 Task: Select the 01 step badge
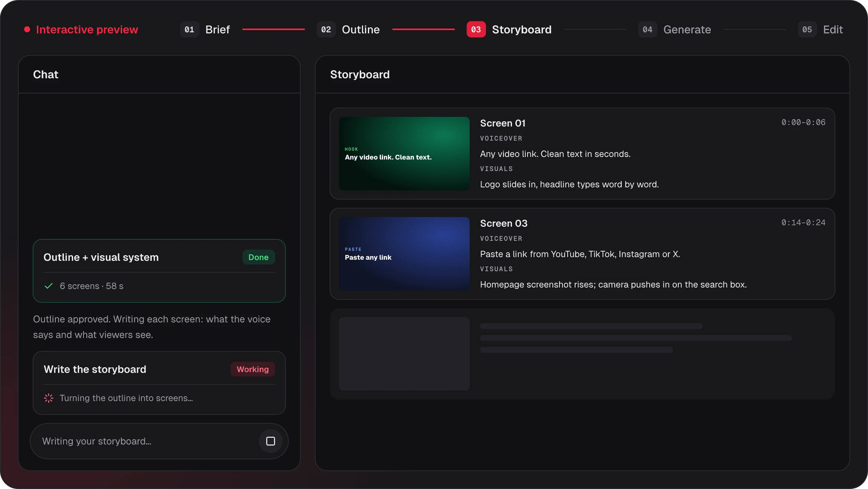click(189, 29)
